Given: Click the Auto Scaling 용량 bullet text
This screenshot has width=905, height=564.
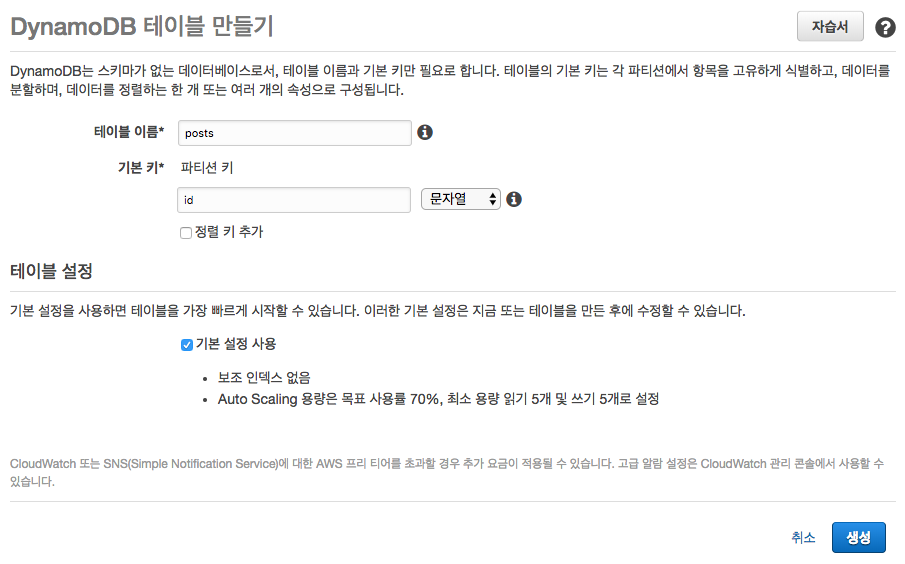Looking at the screenshot, I should click(x=438, y=399).
